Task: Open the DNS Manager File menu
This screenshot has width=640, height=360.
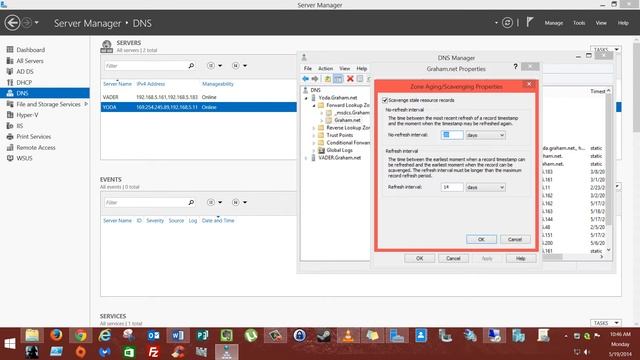Action: point(308,69)
